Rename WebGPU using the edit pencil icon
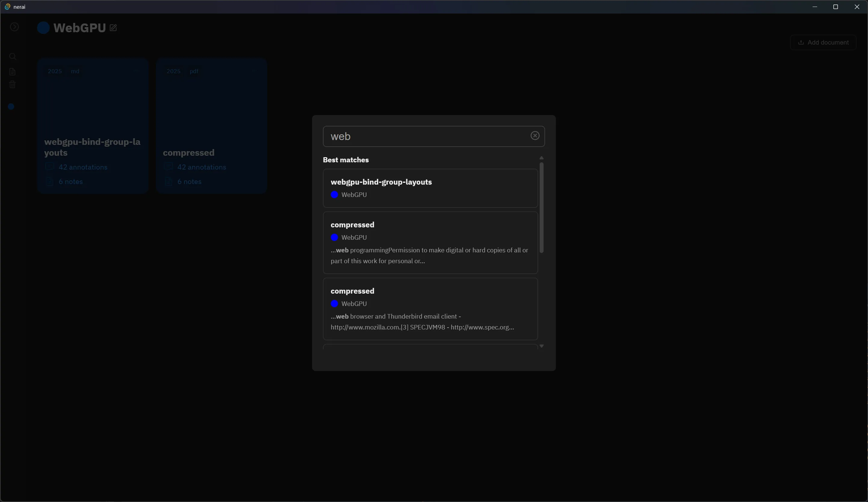The image size is (868, 502). click(x=113, y=28)
